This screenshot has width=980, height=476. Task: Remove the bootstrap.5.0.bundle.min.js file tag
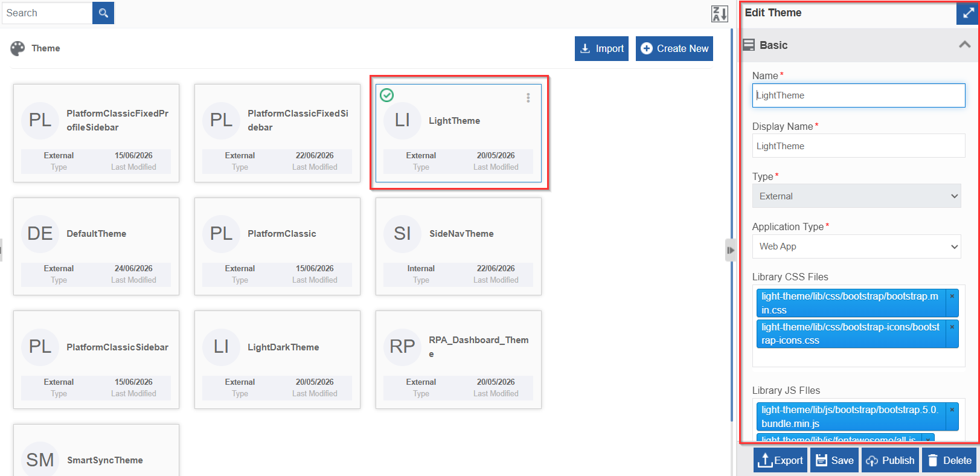click(952, 410)
